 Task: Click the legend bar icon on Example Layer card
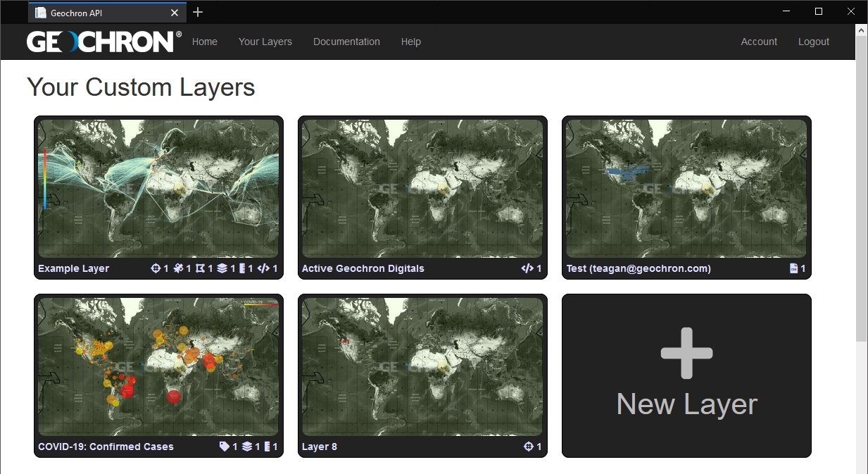(242, 268)
